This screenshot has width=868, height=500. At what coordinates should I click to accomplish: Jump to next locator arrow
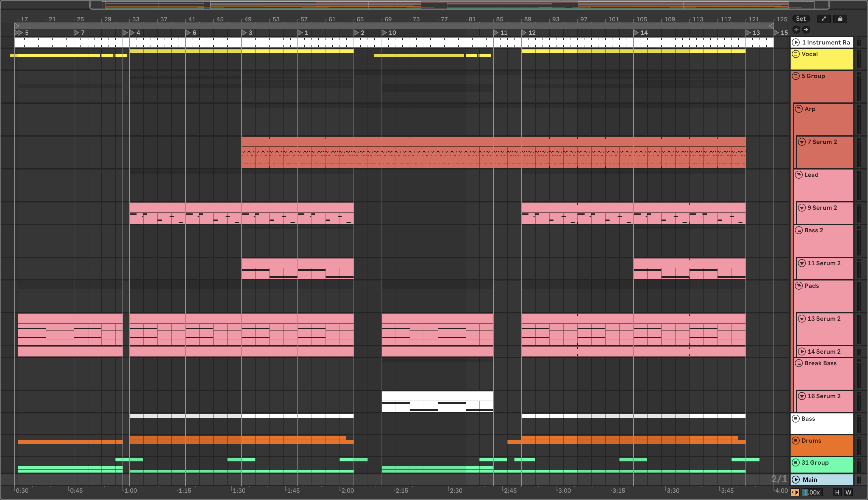pyautogui.click(x=806, y=30)
